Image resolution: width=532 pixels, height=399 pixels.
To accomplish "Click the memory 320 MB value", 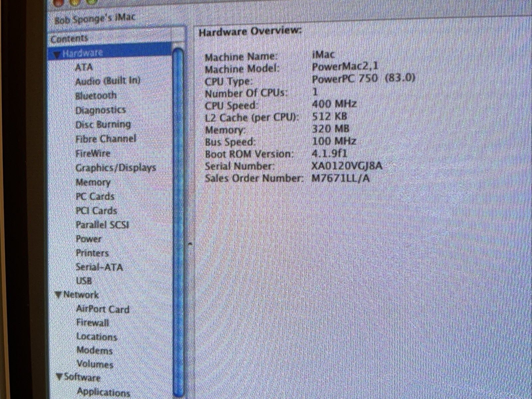I will 330,129.
